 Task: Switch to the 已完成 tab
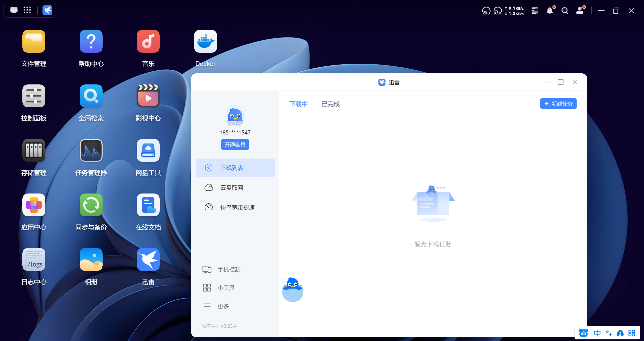330,104
